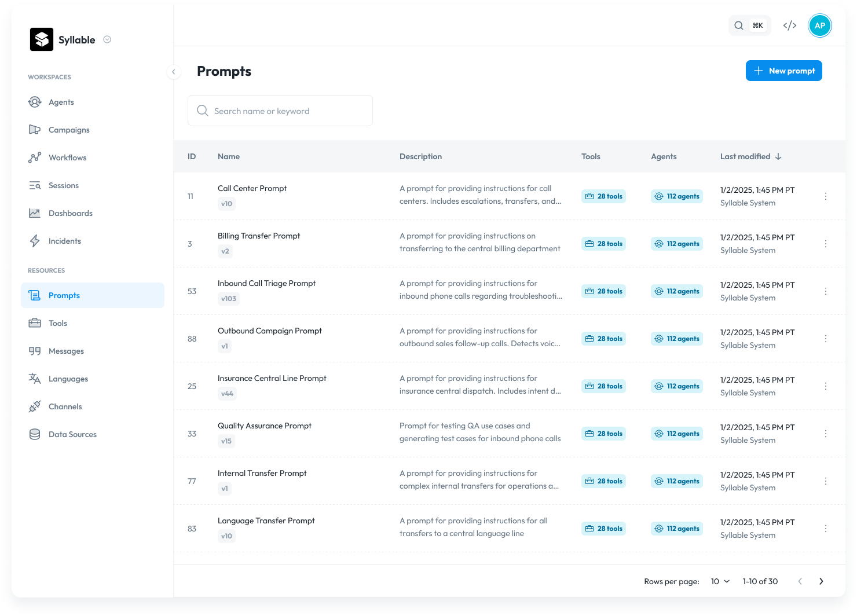Open row menu for Insurance Central Line Prompt
Viewport: 857px width, 616px height.
[826, 386]
